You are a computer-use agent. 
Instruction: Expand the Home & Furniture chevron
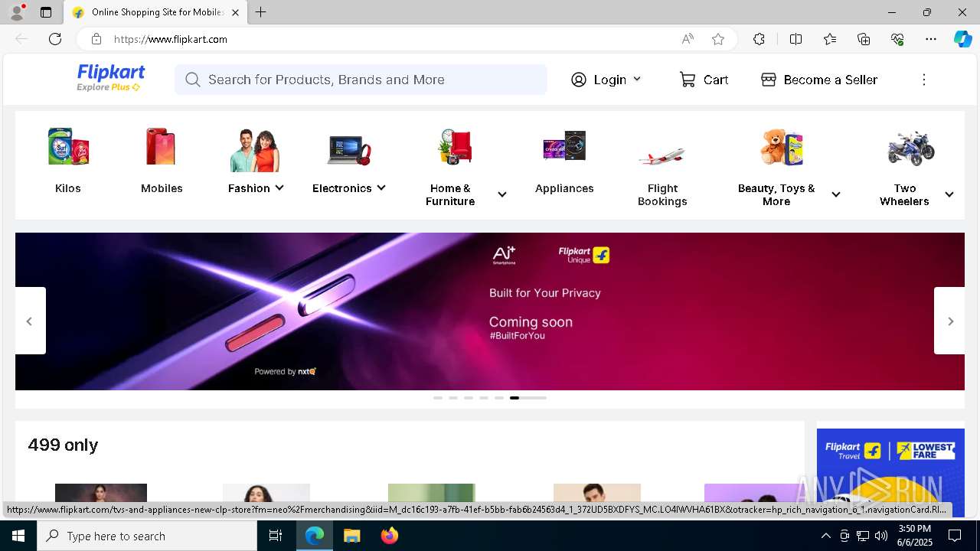pyautogui.click(x=502, y=194)
